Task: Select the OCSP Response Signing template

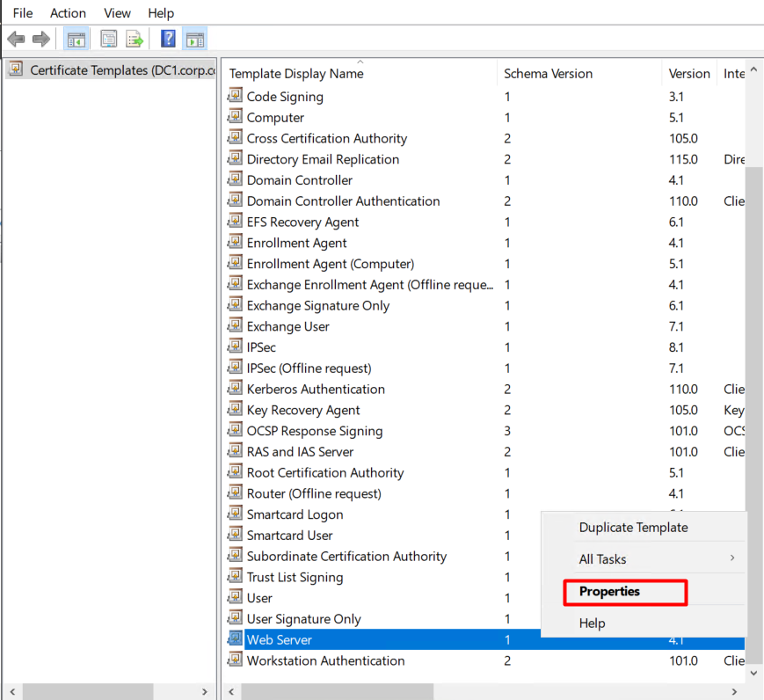Action: point(314,431)
